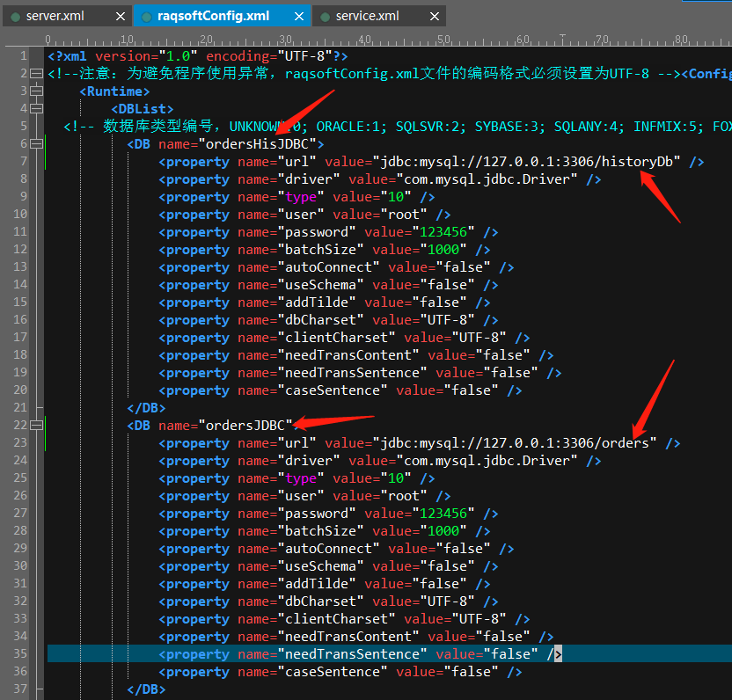Close the server.xml tab
The image size is (732, 700).
[x=121, y=16]
